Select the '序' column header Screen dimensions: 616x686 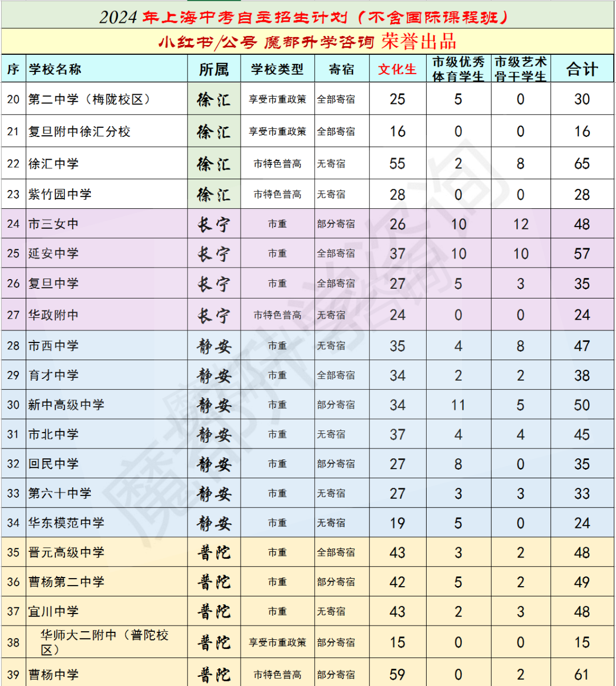click(x=13, y=70)
